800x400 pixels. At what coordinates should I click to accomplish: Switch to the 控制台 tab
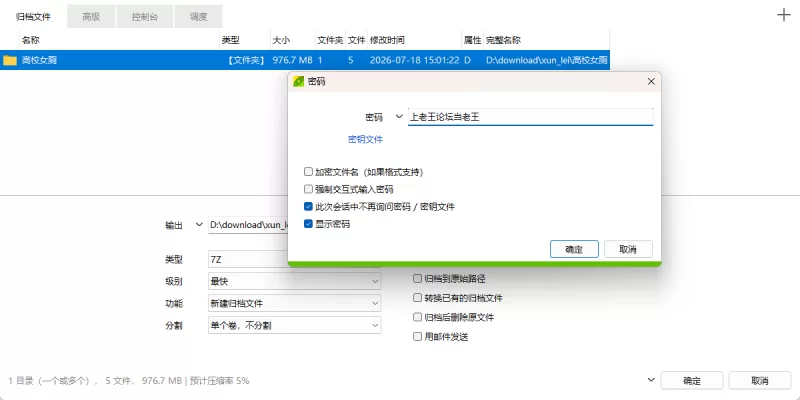coord(145,17)
